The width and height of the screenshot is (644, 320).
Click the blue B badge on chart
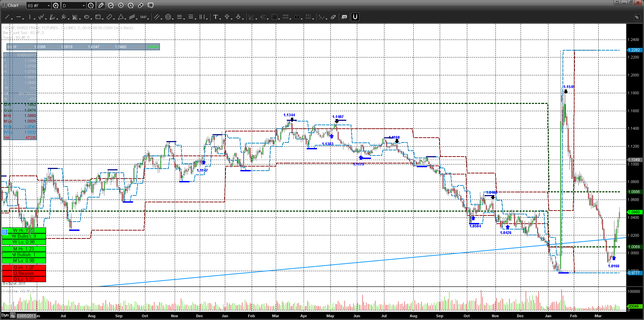point(5,232)
